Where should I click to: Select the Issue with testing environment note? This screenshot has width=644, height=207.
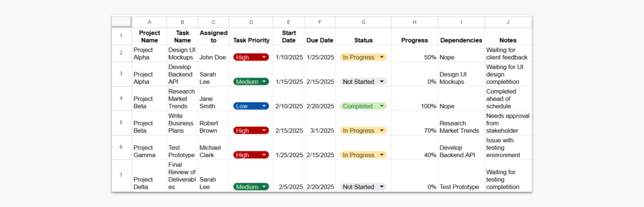(508, 147)
